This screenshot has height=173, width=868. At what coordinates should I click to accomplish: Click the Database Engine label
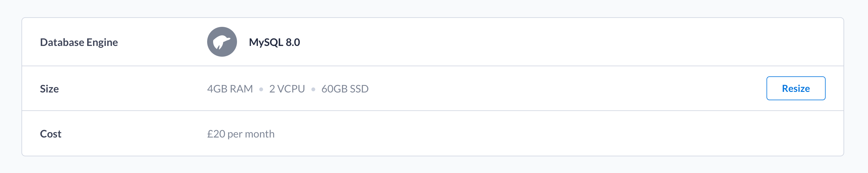coord(79,42)
